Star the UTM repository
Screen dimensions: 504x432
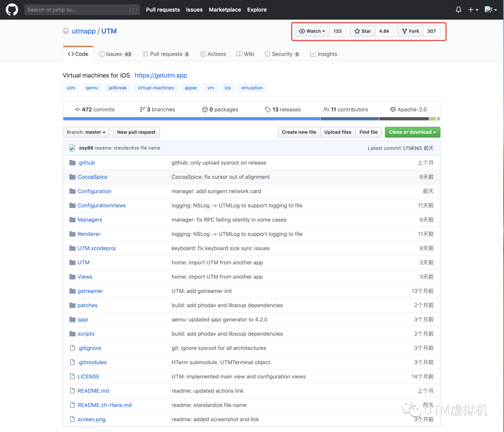363,31
